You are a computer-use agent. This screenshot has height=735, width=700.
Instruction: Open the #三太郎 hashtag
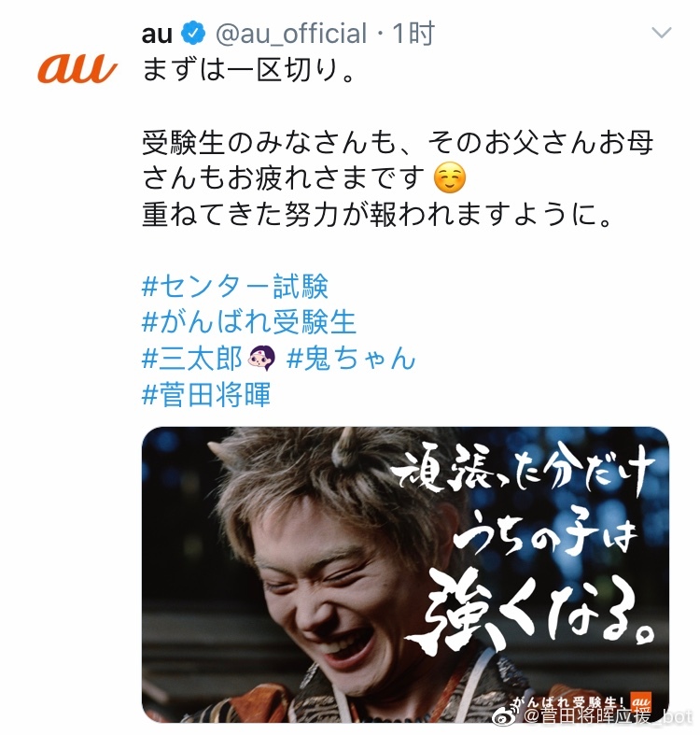tap(191, 358)
